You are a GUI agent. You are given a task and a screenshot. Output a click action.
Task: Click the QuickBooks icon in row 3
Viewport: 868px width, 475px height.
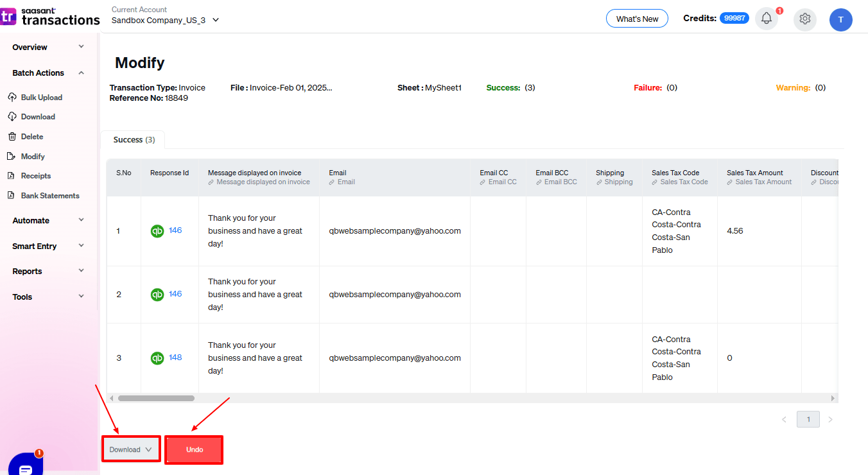[157, 358]
